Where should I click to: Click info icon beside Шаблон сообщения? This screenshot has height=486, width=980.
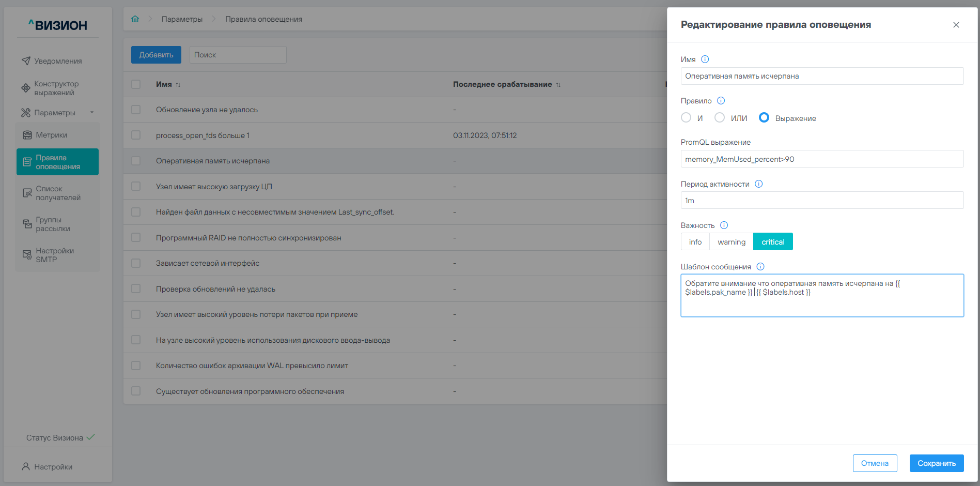[760, 267]
